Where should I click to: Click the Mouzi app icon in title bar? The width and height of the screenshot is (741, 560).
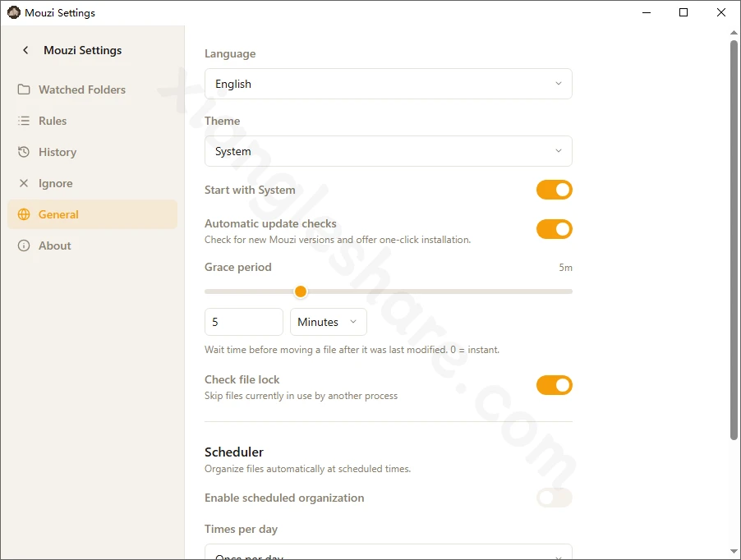tap(13, 13)
